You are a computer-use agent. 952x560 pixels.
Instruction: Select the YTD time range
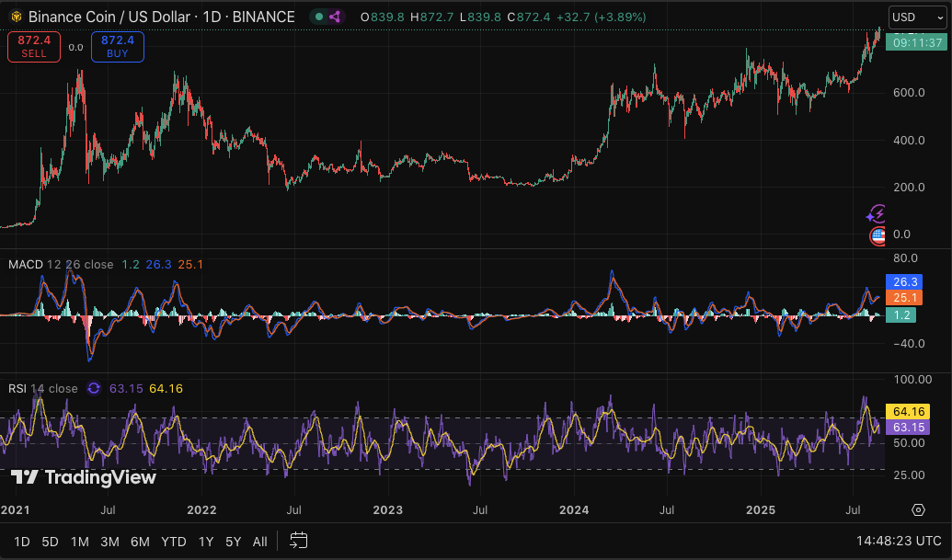point(173,542)
